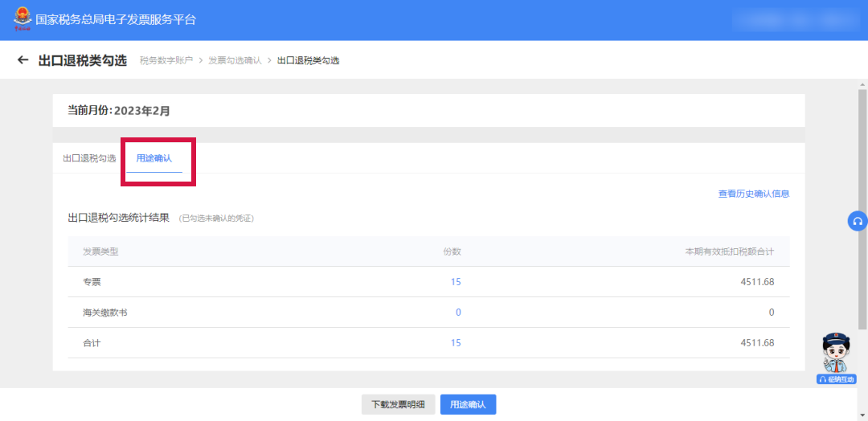Click 专票 tax amount 4511.68
The width and height of the screenshot is (868, 421).
[757, 281]
